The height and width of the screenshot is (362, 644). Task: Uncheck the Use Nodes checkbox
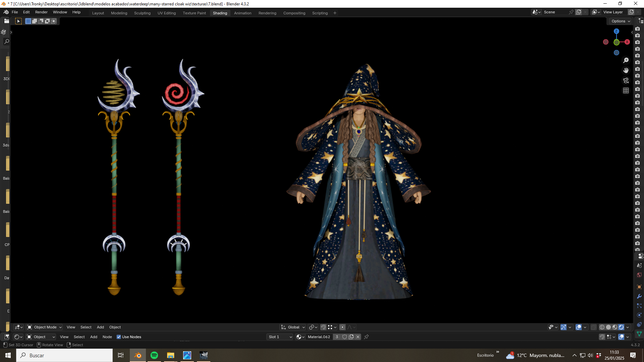tap(119, 337)
